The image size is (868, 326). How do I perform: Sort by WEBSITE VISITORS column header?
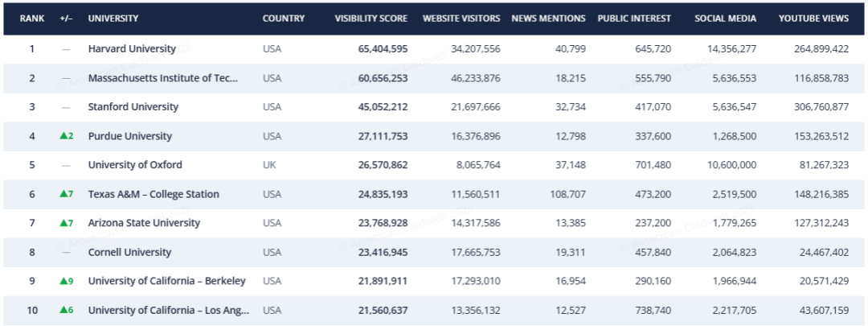(461, 19)
